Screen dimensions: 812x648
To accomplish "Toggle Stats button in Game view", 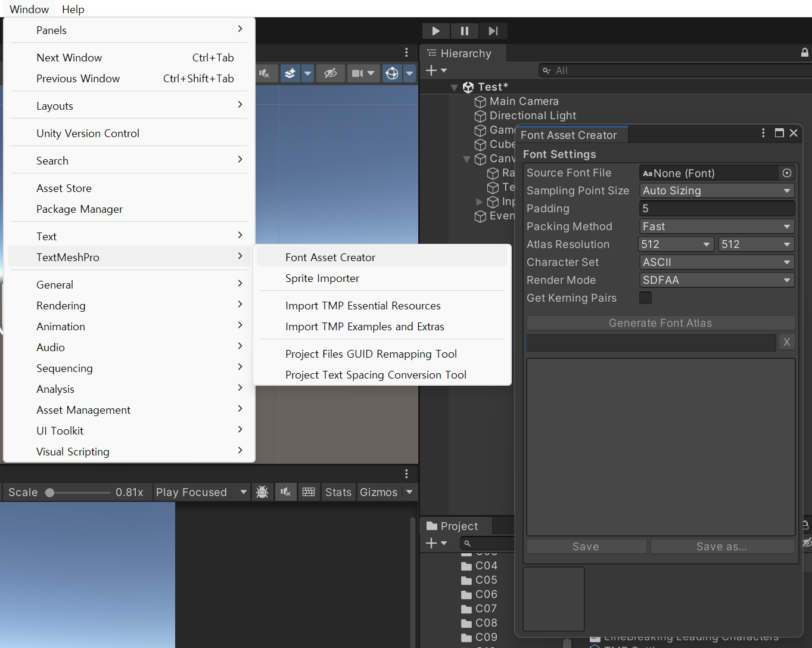I will click(x=338, y=492).
